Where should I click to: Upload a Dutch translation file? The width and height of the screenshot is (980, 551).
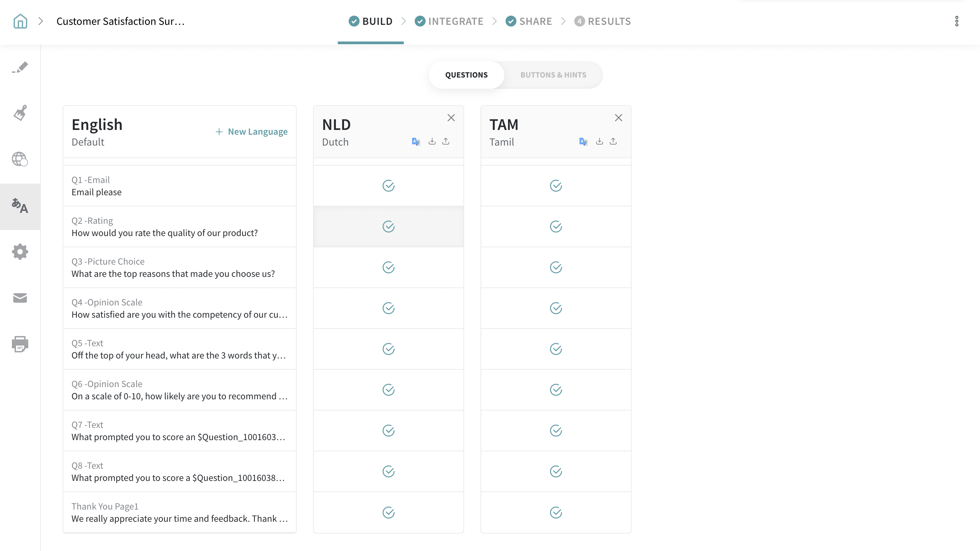pos(446,141)
